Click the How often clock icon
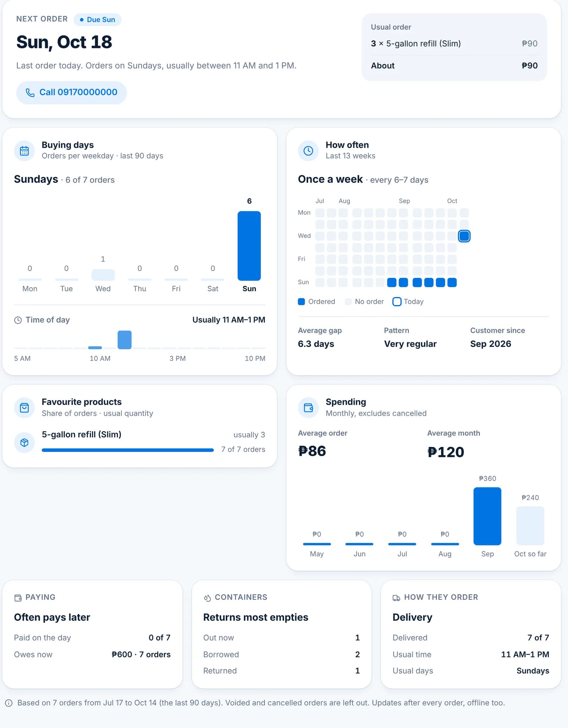 [x=308, y=151]
